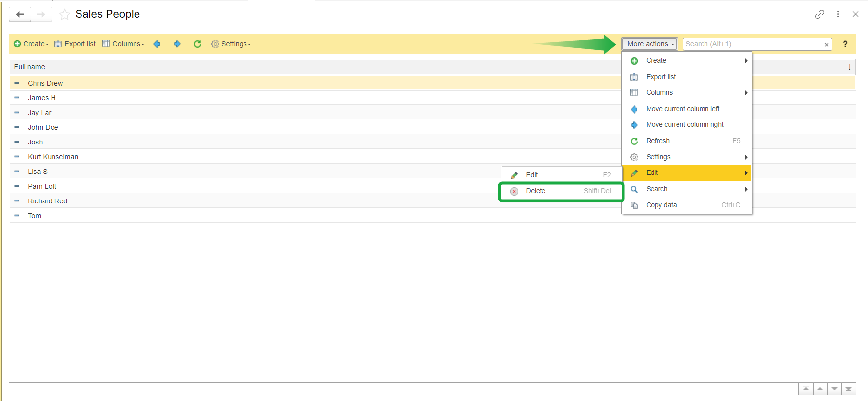The width and height of the screenshot is (868, 401).
Task: Clear the search field with x button
Action: [827, 45]
